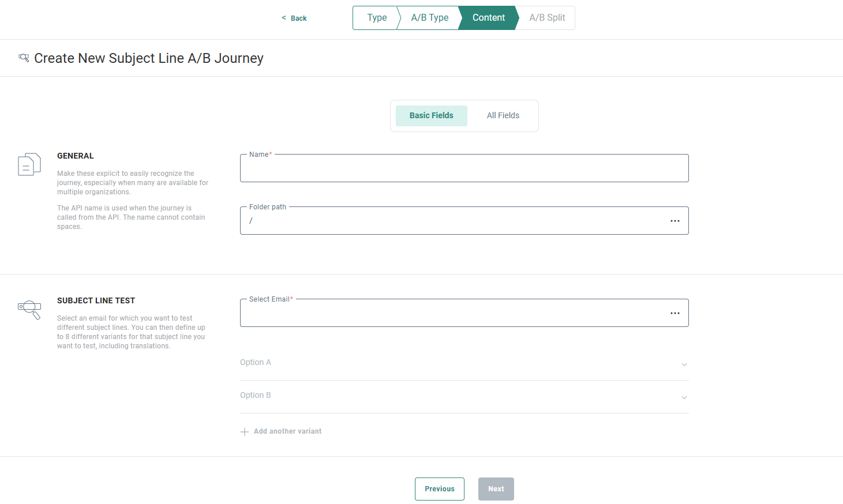Screen dimensions: 843x504
Task: Click the Next button
Action: click(496, 489)
